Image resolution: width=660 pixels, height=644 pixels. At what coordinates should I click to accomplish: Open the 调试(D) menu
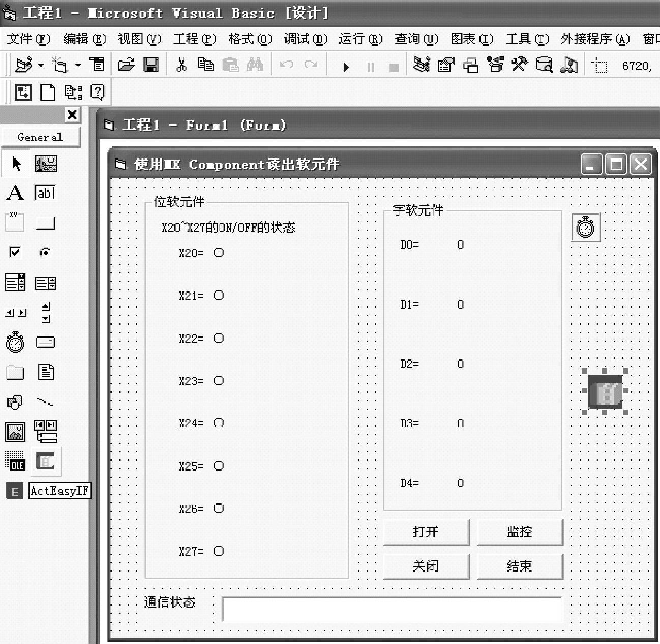click(306, 39)
